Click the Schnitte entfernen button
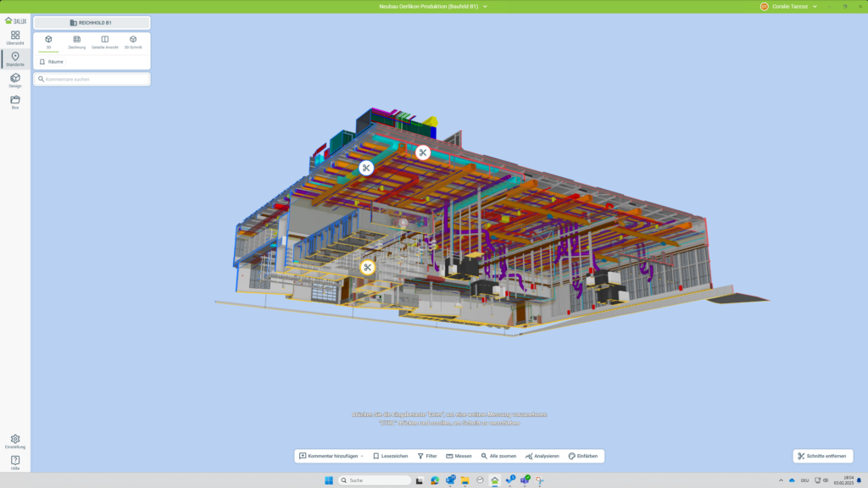The width and height of the screenshot is (868, 488). (x=821, y=456)
